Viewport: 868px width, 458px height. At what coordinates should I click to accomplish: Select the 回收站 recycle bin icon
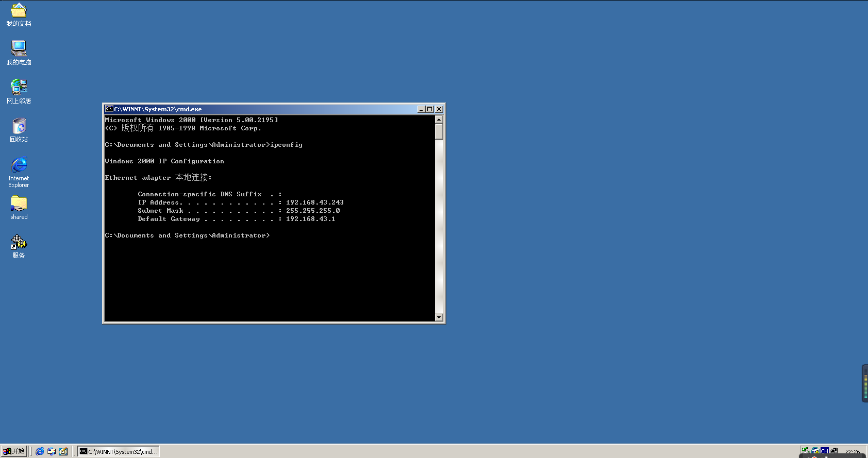click(x=19, y=130)
